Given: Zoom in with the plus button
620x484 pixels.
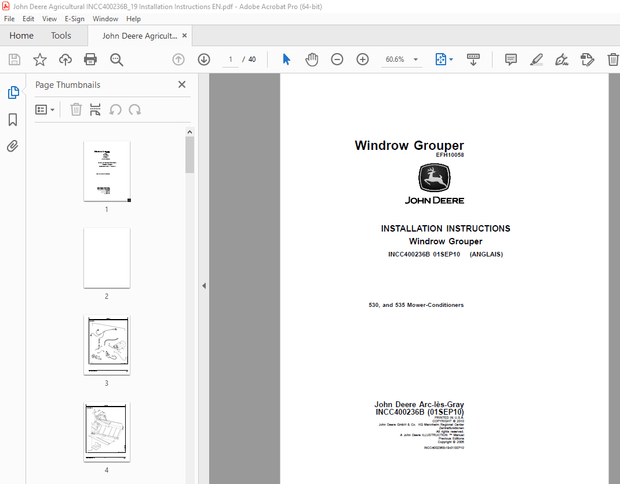Looking at the screenshot, I should pyautogui.click(x=363, y=60).
